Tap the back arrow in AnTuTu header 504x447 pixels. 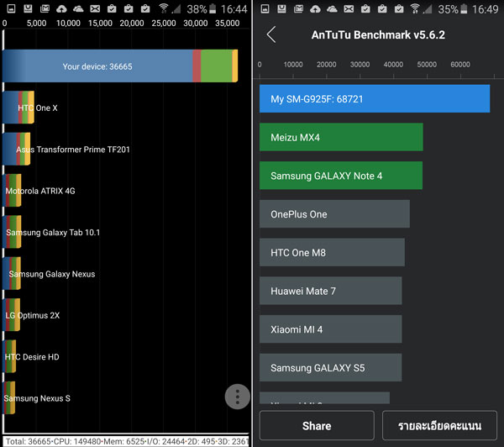click(271, 34)
